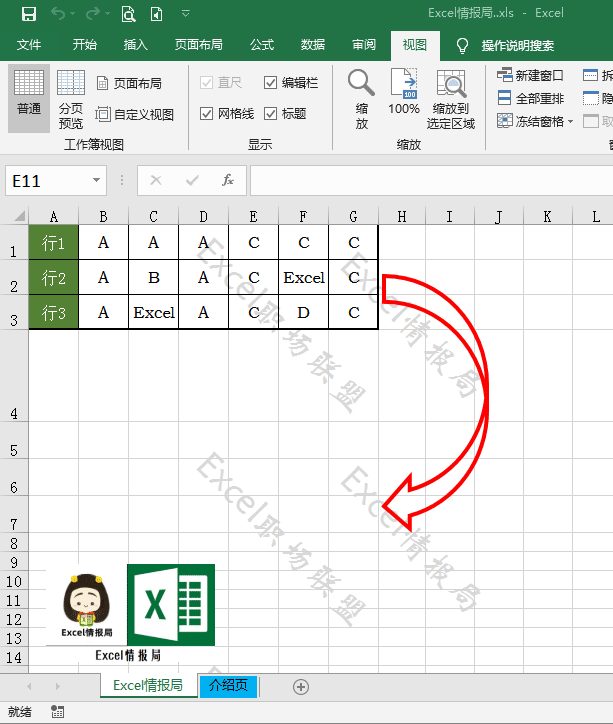The image size is (613, 724).
Task: Open Print Preview from quick access toolbar
Action: [128, 14]
